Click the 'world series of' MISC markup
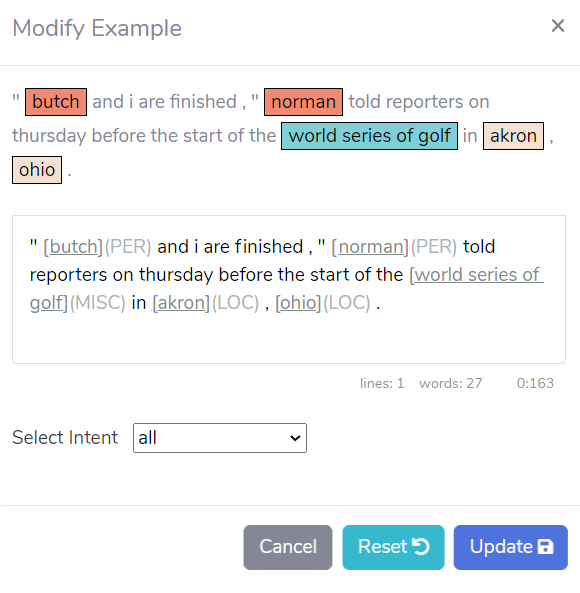This screenshot has width=580, height=593. [x=476, y=275]
